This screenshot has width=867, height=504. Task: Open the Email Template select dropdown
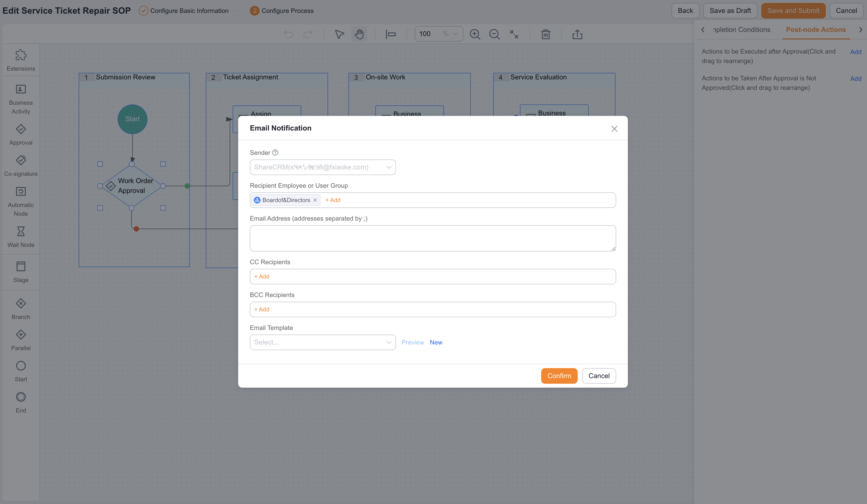coord(323,342)
